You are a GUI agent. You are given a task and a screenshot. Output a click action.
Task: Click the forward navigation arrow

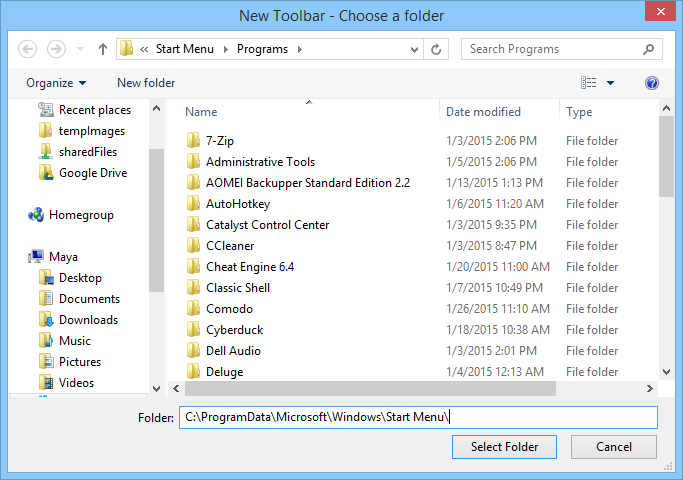[x=56, y=49]
